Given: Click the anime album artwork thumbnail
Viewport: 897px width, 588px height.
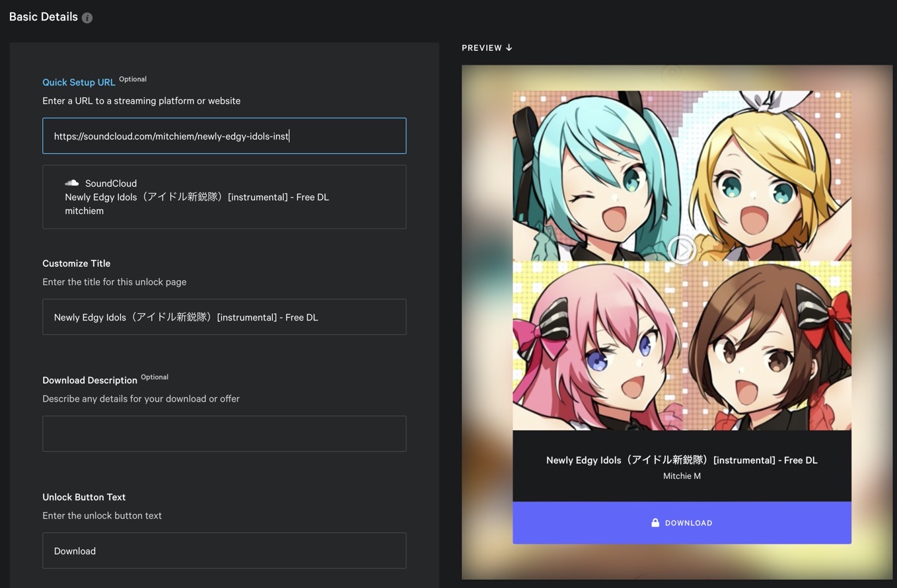Looking at the screenshot, I should pos(682,260).
